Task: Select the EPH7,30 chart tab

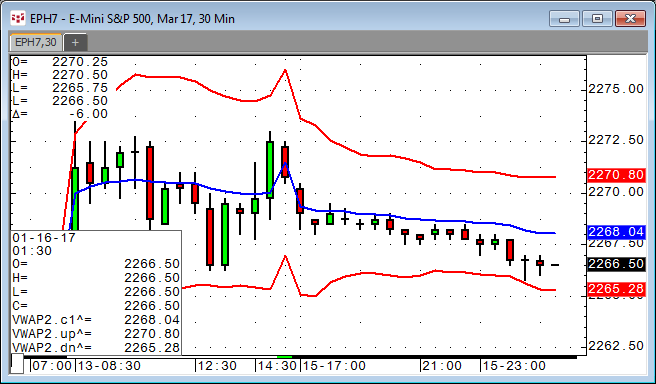Action: (36, 42)
